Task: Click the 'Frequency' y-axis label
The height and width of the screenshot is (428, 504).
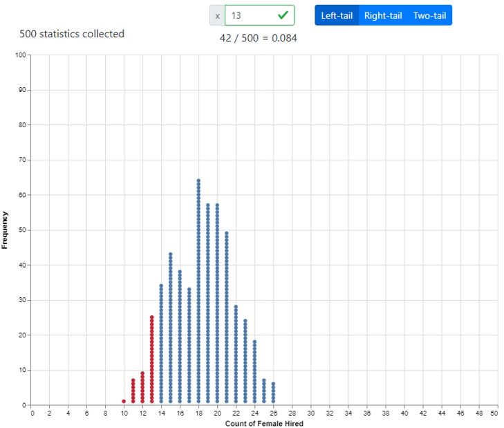Action: pyautogui.click(x=4, y=230)
